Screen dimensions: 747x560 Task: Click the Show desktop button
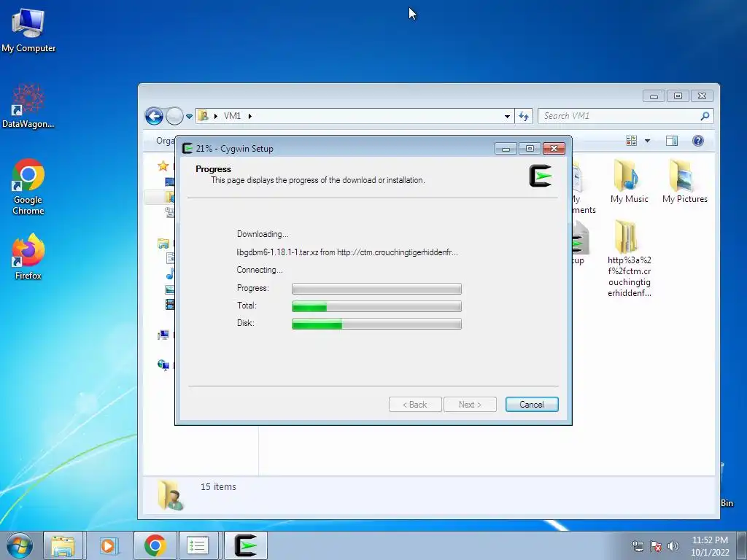tap(742, 545)
